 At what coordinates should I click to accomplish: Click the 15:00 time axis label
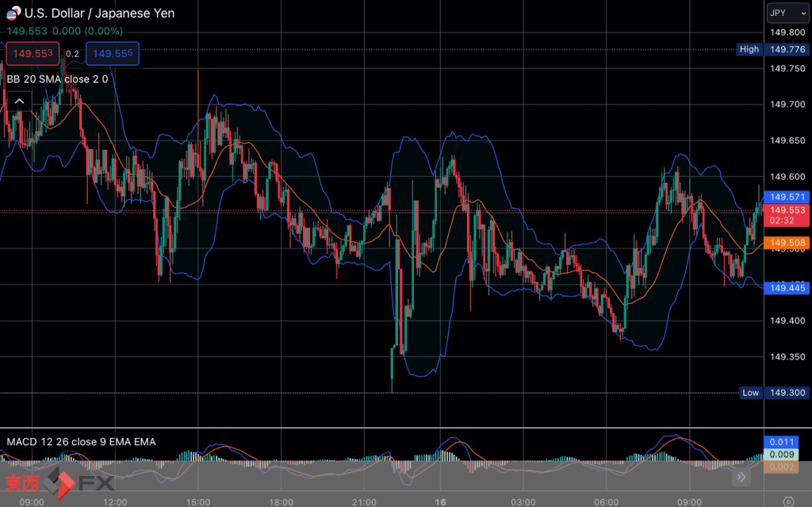point(198,501)
